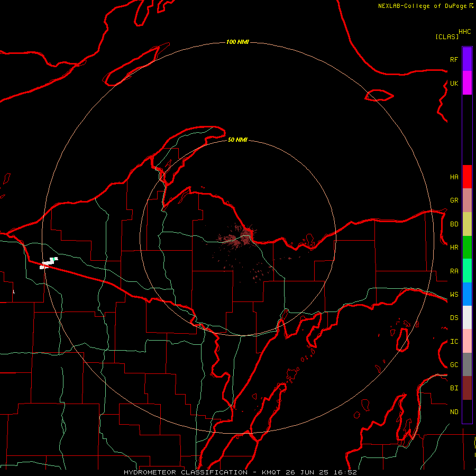Screen dimensions: 476x476
Task: Click the mint green RA legend swatch
Action: pyautogui.click(x=467, y=271)
